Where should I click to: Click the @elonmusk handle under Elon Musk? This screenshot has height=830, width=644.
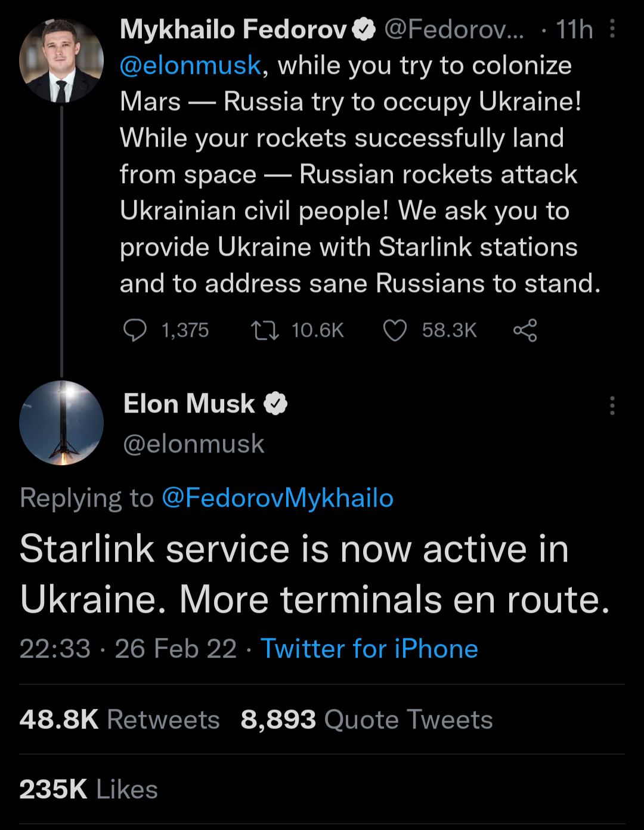[194, 444]
